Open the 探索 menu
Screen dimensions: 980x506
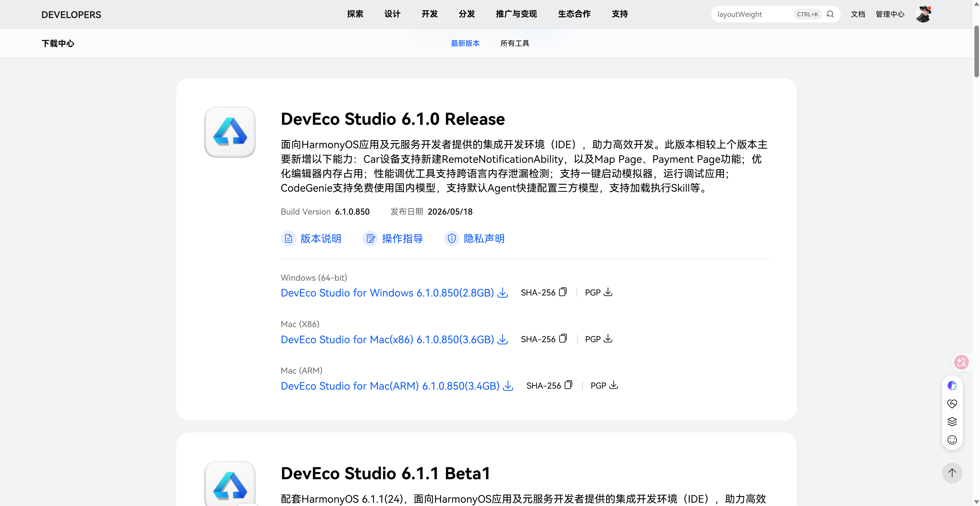tap(355, 14)
